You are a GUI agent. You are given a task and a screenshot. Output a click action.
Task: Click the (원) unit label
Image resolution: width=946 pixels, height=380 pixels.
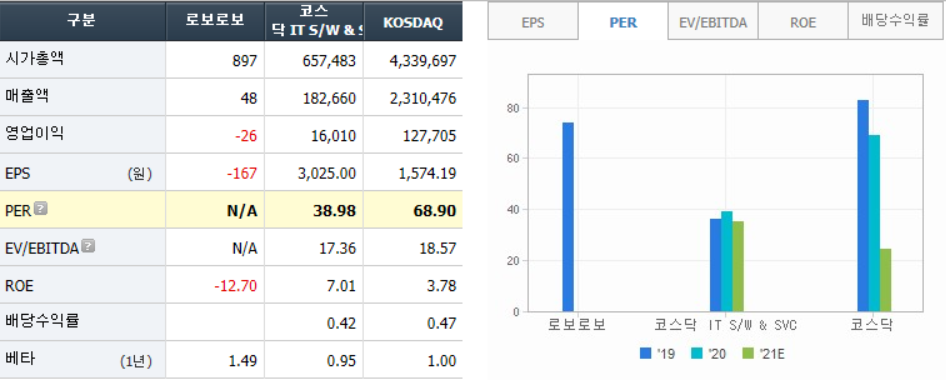(x=139, y=174)
